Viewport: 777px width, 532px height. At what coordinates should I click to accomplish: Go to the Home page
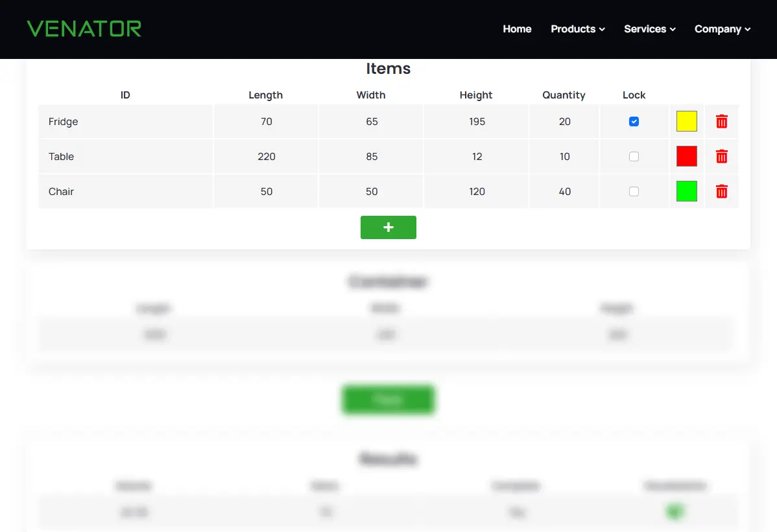517,29
